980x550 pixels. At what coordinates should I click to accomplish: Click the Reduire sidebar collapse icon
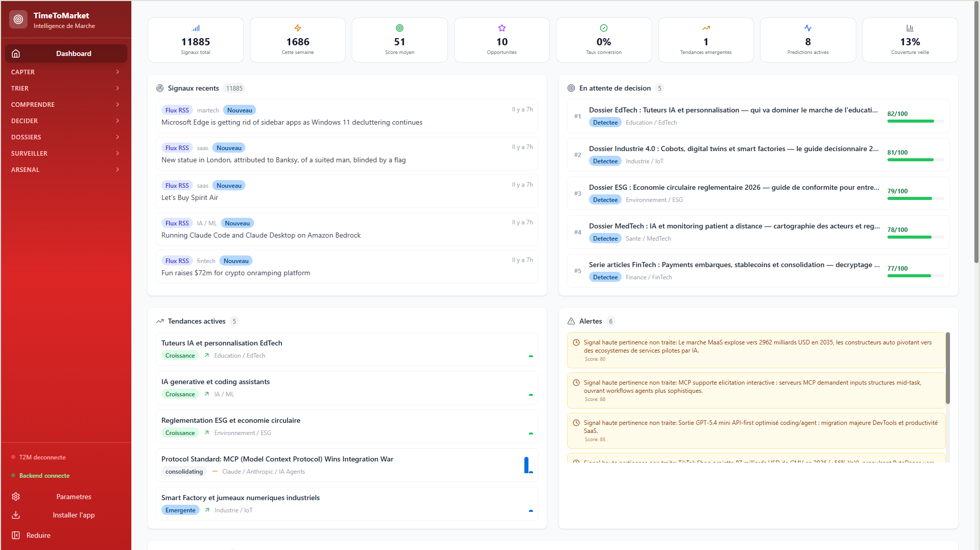[16, 535]
